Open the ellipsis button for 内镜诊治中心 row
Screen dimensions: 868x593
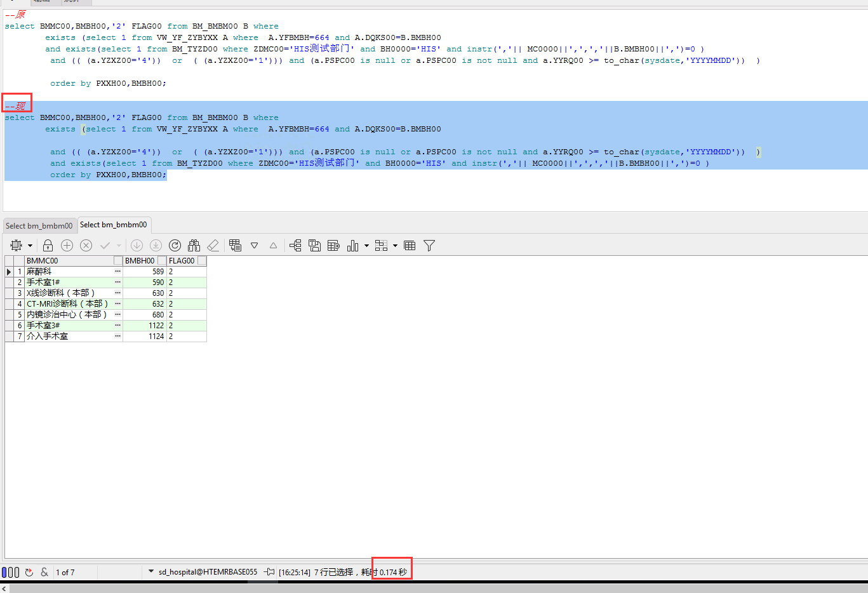point(118,315)
